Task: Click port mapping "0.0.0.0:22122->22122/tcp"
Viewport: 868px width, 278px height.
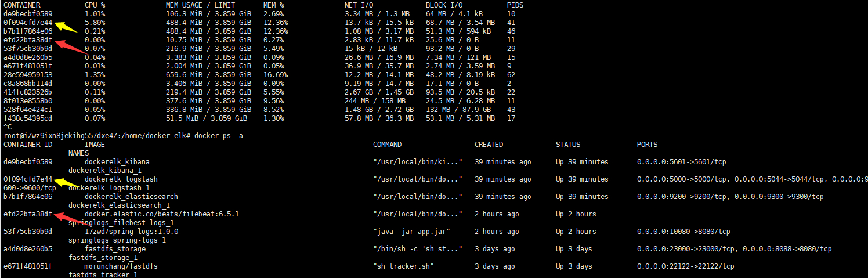Action: pyautogui.click(x=686, y=266)
